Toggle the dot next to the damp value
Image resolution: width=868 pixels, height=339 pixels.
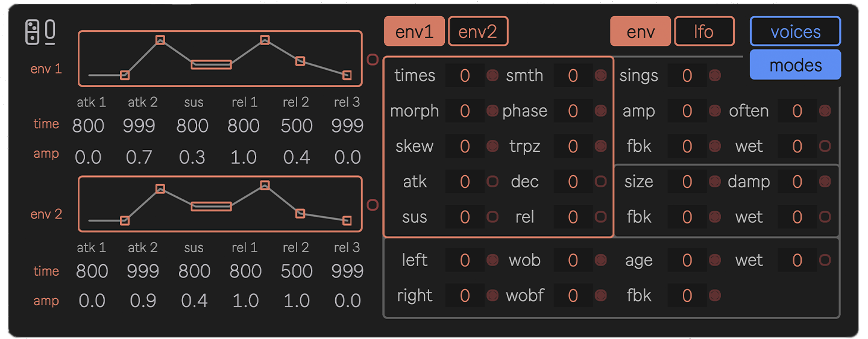coord(825,181)
